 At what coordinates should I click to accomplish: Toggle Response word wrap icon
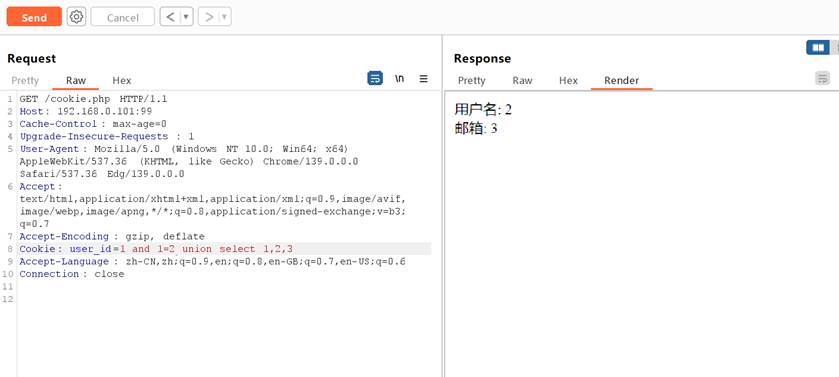(x=822, y=79)
